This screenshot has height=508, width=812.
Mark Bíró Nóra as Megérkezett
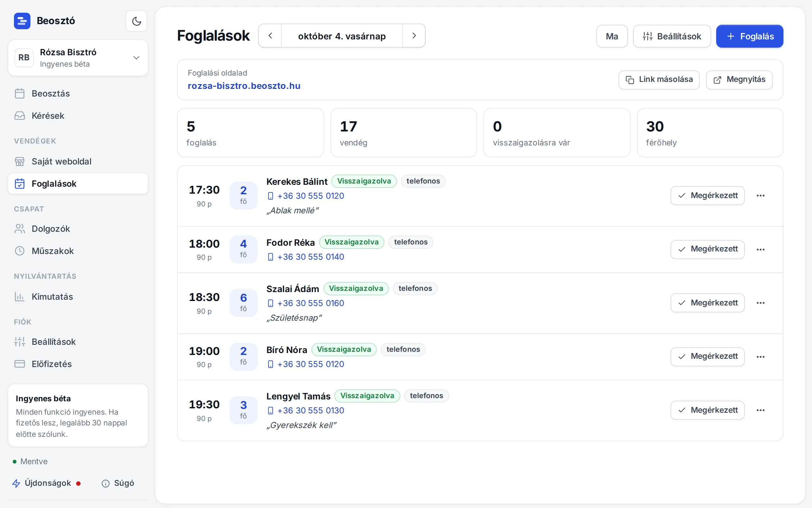(707, 357)
